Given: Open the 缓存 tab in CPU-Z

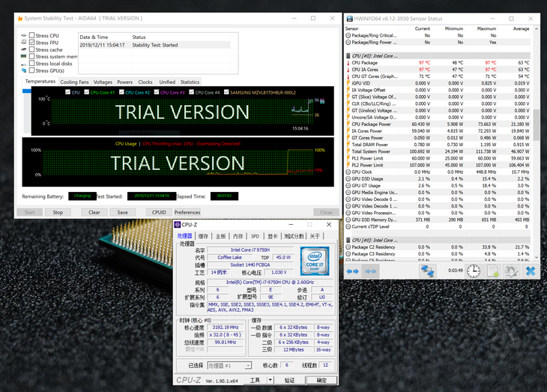Looking at the screenshot, I should 203,236.
